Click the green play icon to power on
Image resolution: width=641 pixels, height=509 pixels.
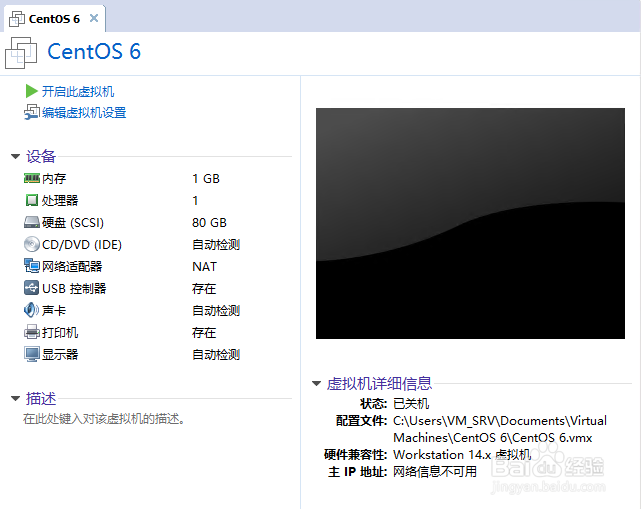tap(31, 91)
